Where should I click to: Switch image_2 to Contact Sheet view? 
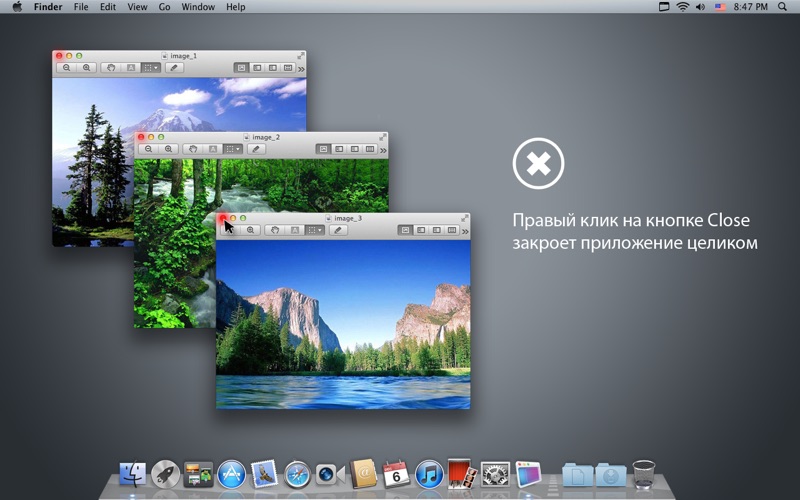[370, 149]
